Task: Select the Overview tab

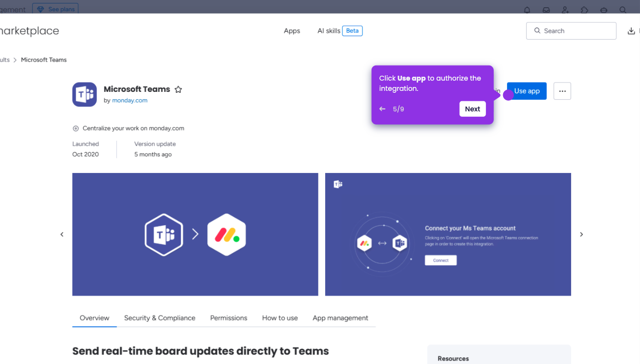Action: point(94,318)
